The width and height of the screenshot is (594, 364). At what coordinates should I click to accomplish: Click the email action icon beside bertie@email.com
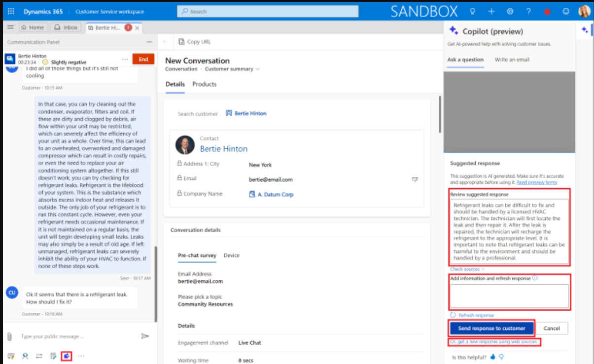click(x=415, y=180)
